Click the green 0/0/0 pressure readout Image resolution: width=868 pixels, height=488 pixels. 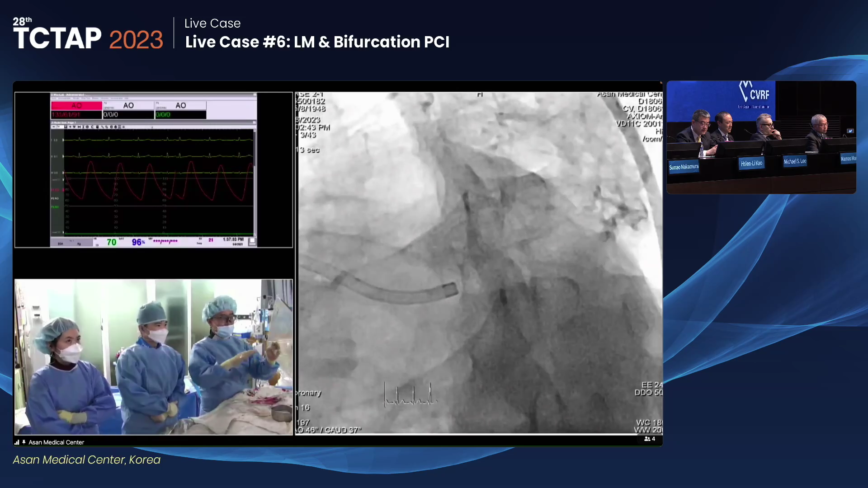(181, 115)
